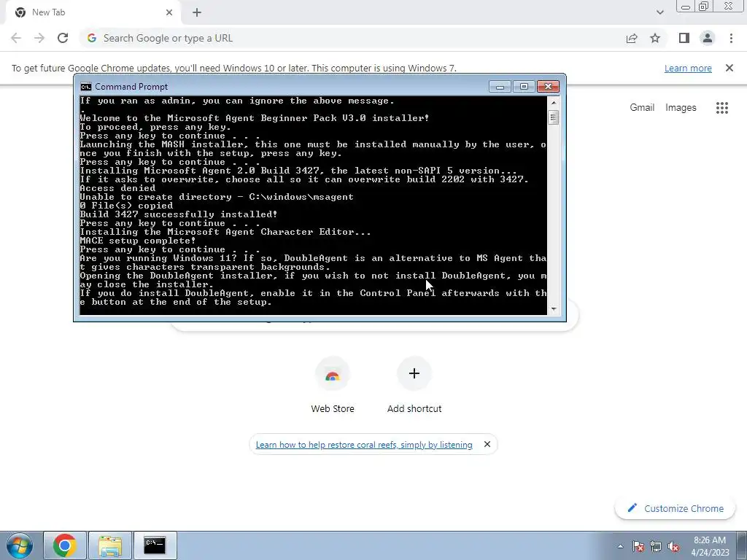Image resolution: width=747 pixels, height=560 pixels.
Task: Dismiss the Windows 7 update infobar
Action: 729,68
